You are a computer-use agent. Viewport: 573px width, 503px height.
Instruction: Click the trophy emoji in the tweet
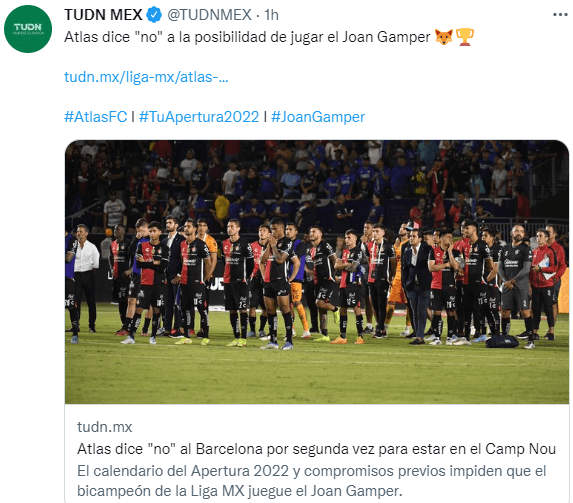tap(465, 37)
